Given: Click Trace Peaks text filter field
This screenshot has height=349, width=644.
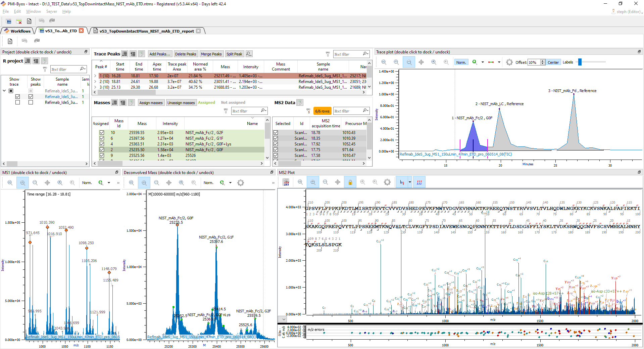Looking at the screenshot, I should [x=351, y=54].
